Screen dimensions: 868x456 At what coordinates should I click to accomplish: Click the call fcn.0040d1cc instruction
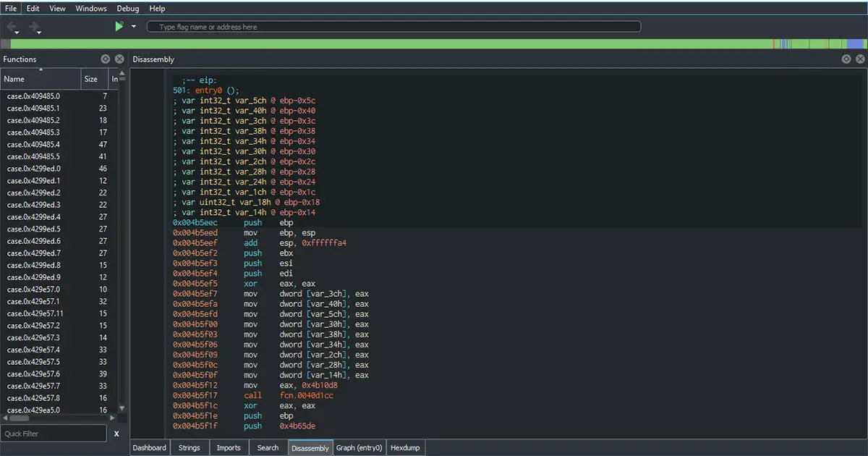coord(289,395)
